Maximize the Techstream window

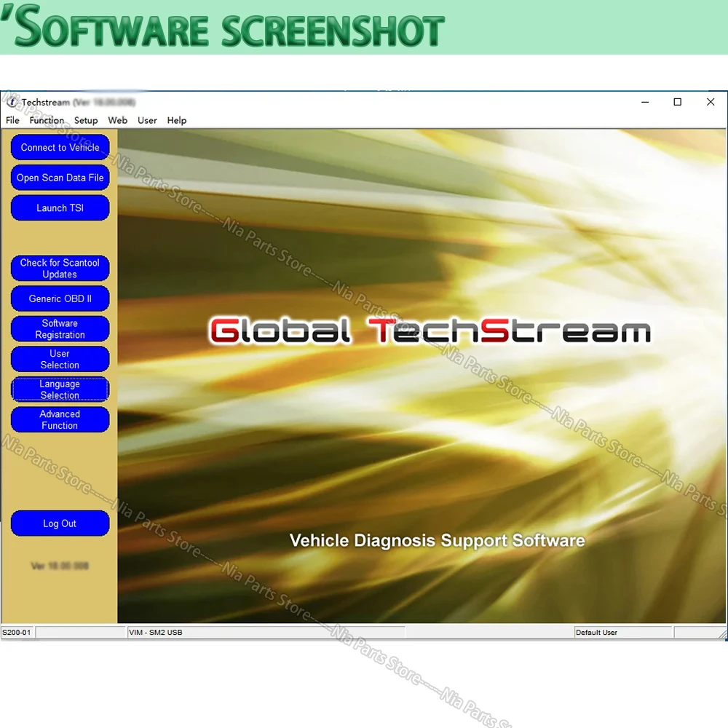(677, 102)
